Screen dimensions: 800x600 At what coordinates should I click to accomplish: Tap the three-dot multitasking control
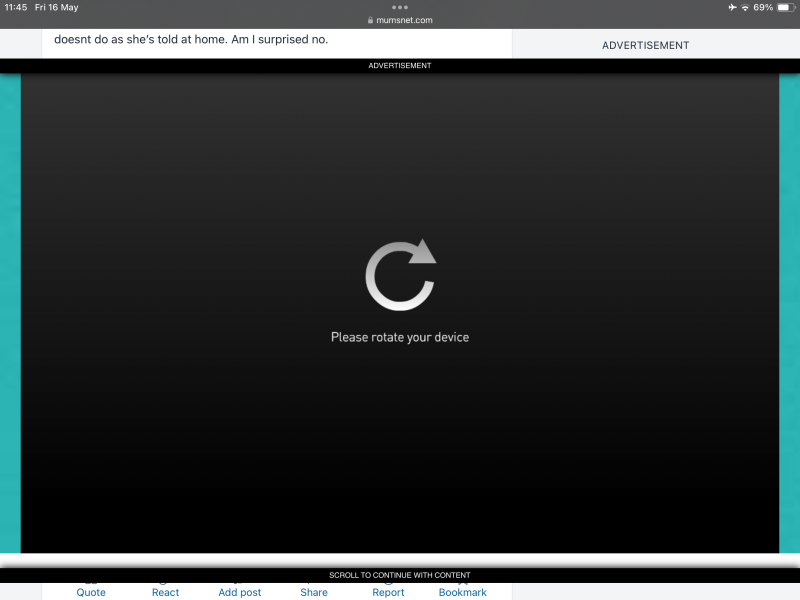pyautogui.click(x=400, y=7)
